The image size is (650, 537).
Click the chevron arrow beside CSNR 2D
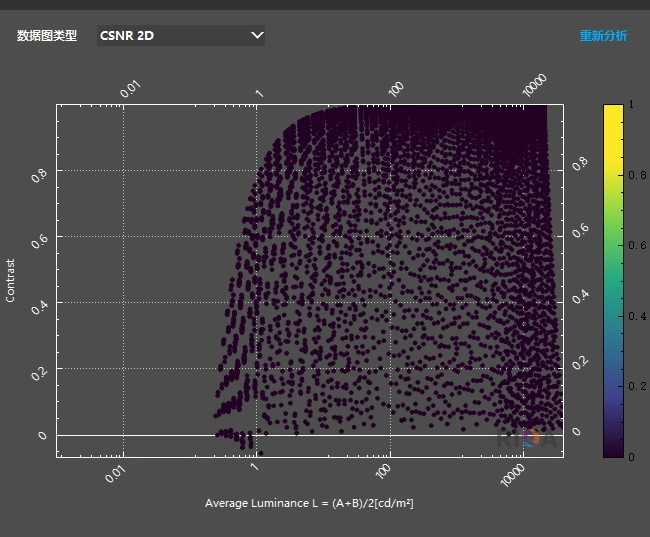click(257, 36)
